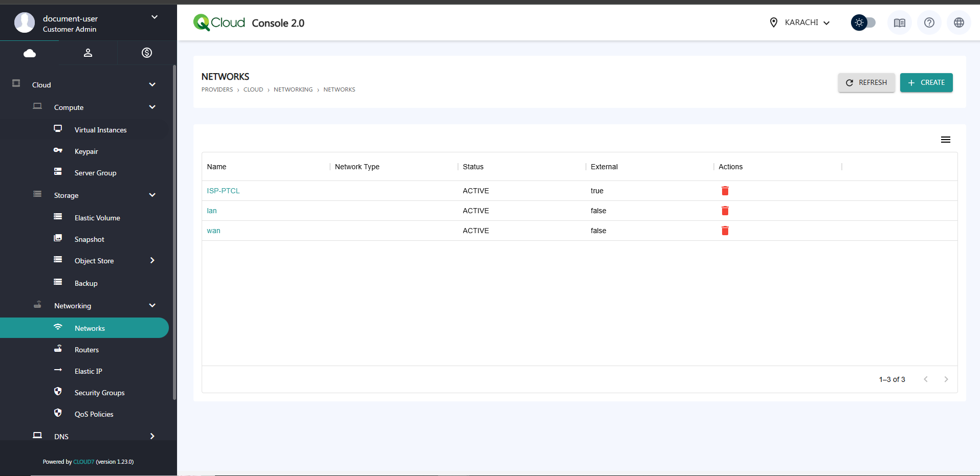Expand the DNS section

[152, 436]
